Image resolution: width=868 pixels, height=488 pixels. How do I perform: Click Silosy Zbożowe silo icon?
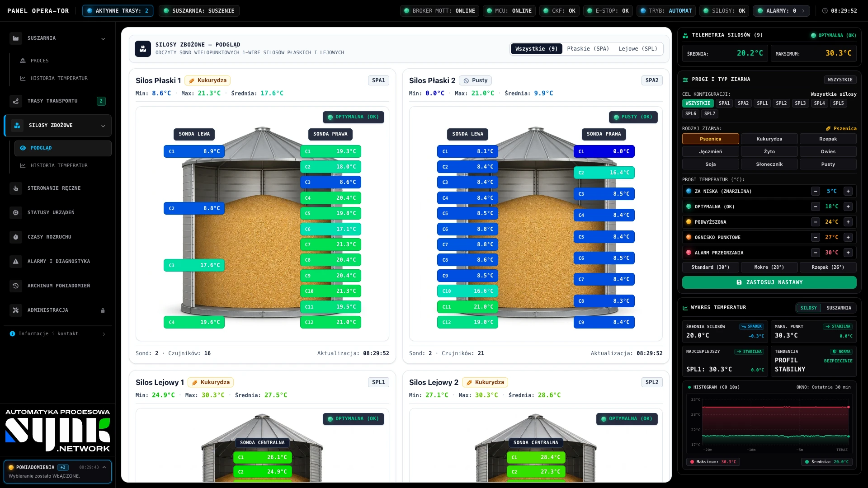(x=17, y=126)
